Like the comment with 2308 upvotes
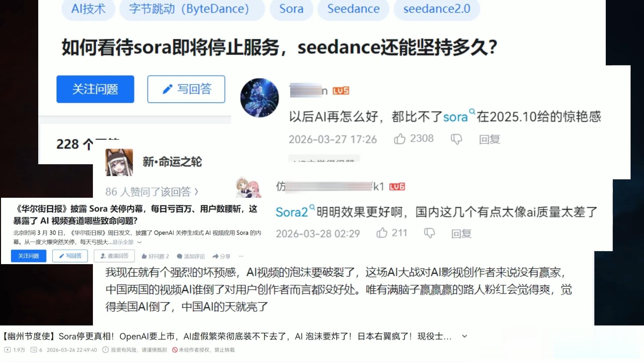This screenshot has height=362, width=644. click(x=399, y=139)
